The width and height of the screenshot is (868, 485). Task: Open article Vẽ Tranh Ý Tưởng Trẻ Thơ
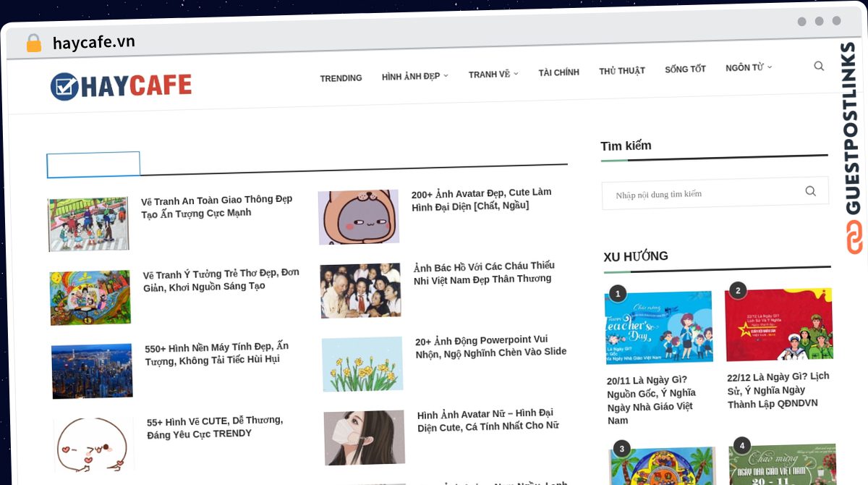[x=221, y=279]
